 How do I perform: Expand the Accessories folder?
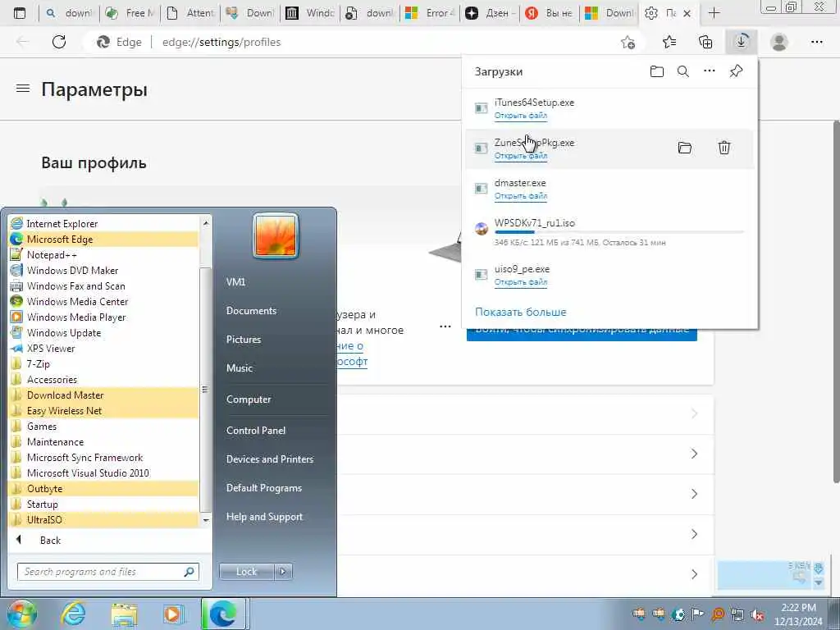(x=104, y=379)
